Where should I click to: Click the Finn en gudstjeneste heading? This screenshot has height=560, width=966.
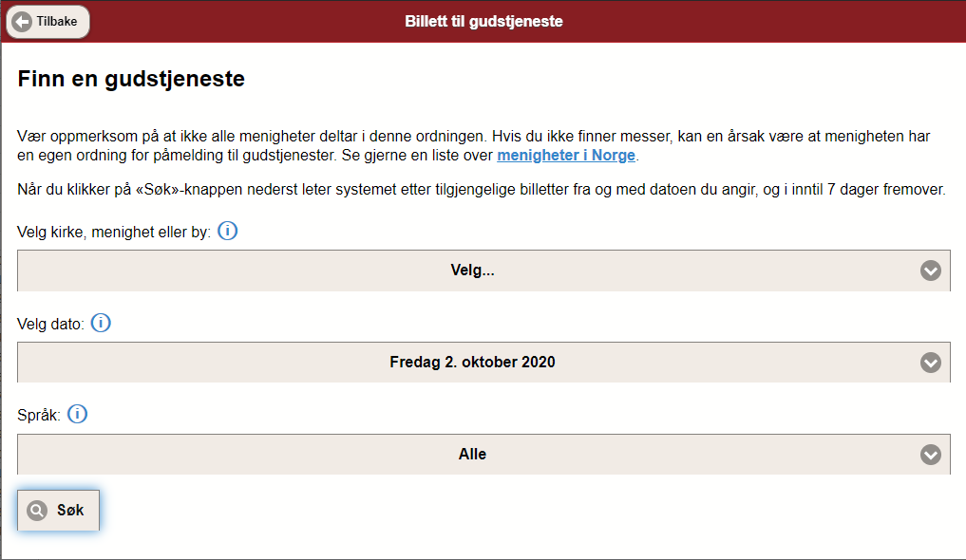pyautogui.click(x=131, y=79)
